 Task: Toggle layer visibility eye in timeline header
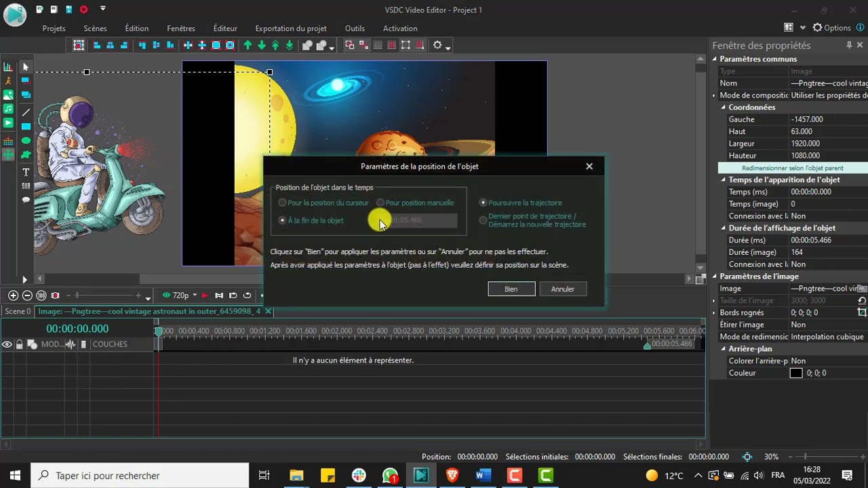pyautogui.click(x=7, y=344)
